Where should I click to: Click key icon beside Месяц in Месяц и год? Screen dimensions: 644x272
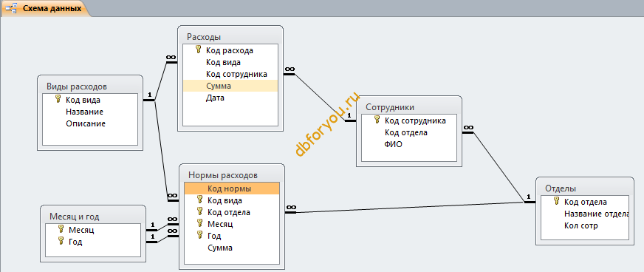tap(61, 229)
